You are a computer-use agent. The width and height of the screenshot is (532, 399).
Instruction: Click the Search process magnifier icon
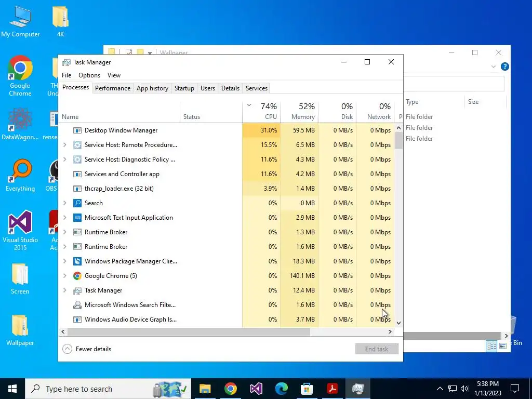click(77, 203)
